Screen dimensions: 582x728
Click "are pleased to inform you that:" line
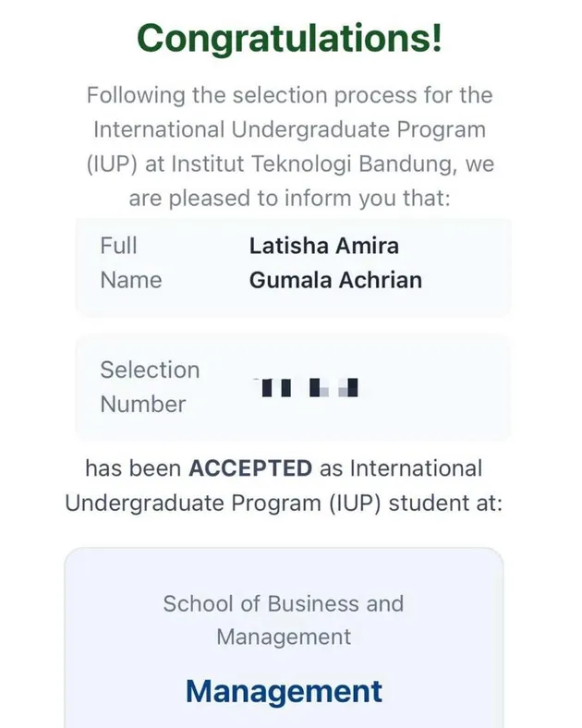coord(289,200)
